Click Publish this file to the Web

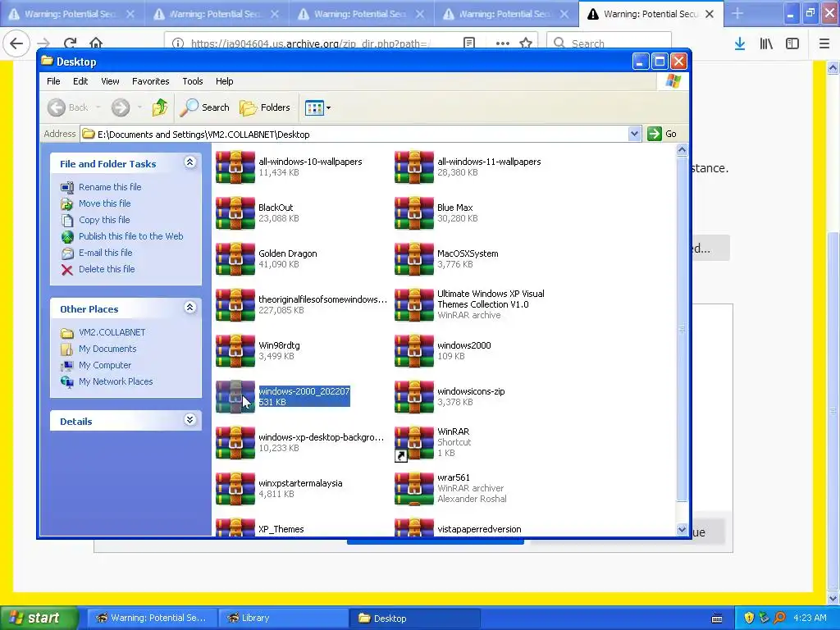click(130, 236)
